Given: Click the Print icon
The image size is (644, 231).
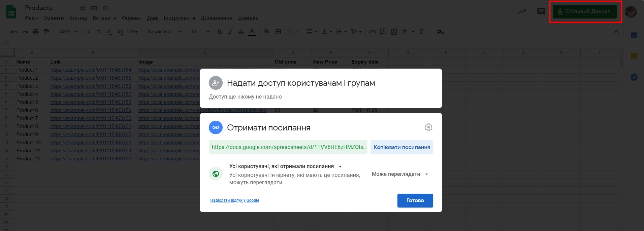Looking at the screenshot, I should (36, 32).
